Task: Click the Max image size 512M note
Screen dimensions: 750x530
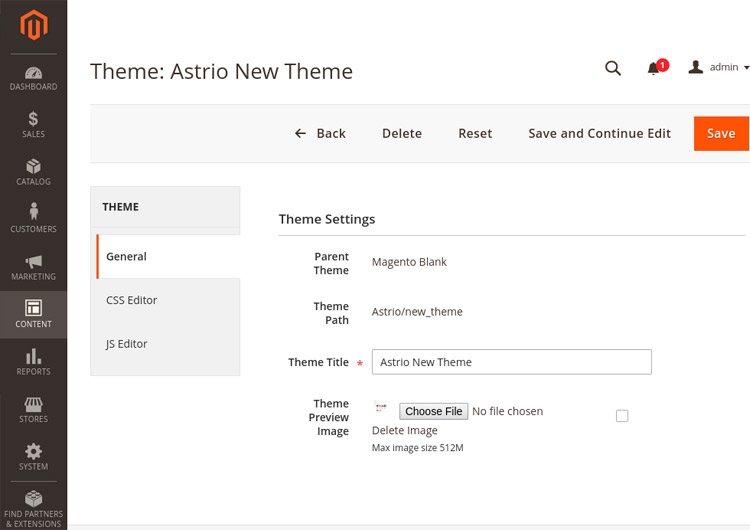Action: point(418,448)
